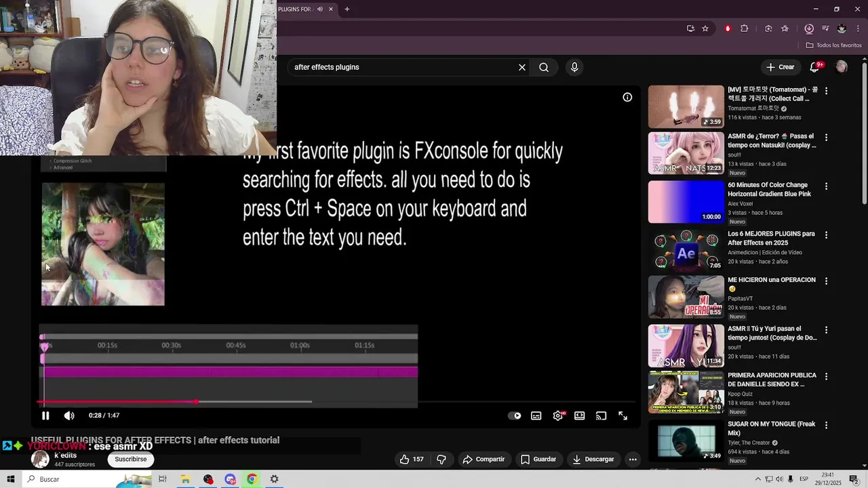Open taskbar Settings gear app

pos(275,479)
